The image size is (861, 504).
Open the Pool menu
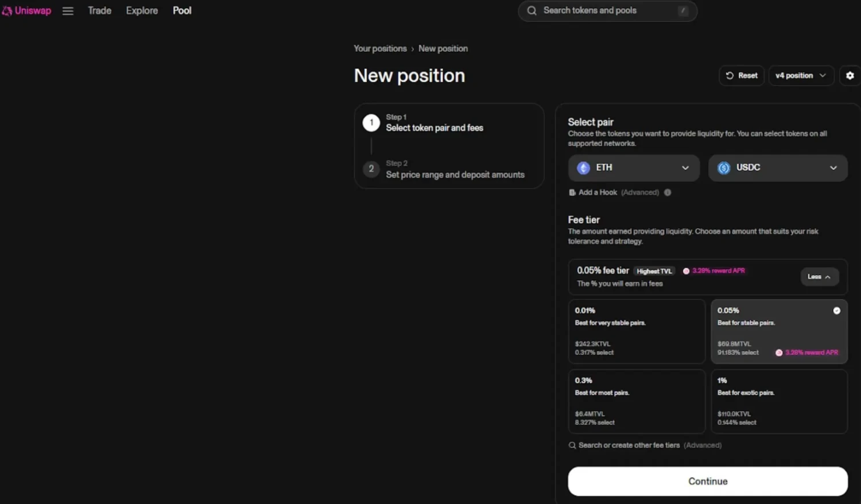click(182, 10)
